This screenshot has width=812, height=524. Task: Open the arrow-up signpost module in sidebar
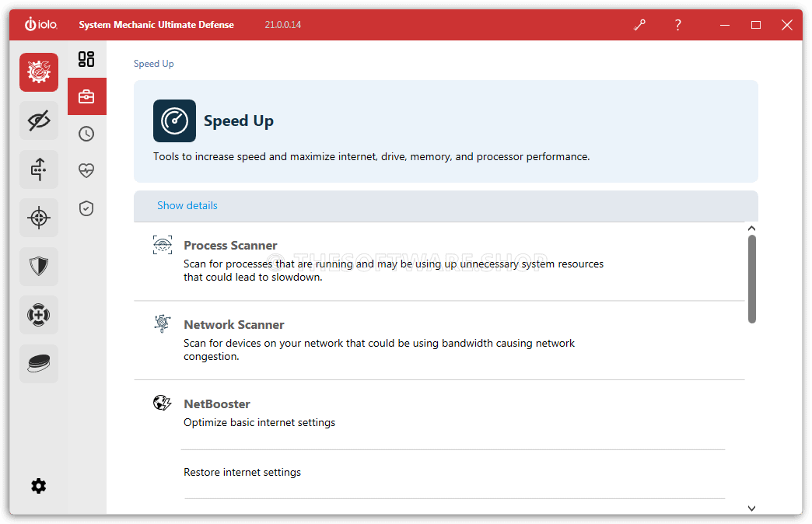[39, 169]
